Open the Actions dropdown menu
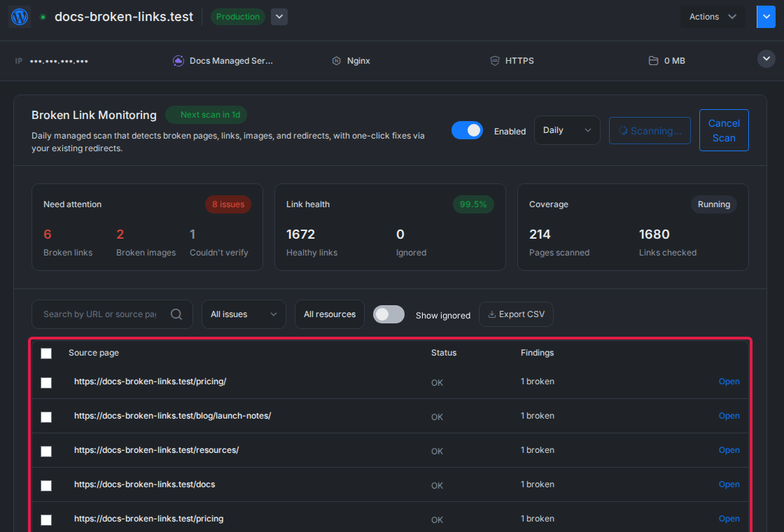The width and height of the screenshot is (784, 532). [x=713, y=17]
